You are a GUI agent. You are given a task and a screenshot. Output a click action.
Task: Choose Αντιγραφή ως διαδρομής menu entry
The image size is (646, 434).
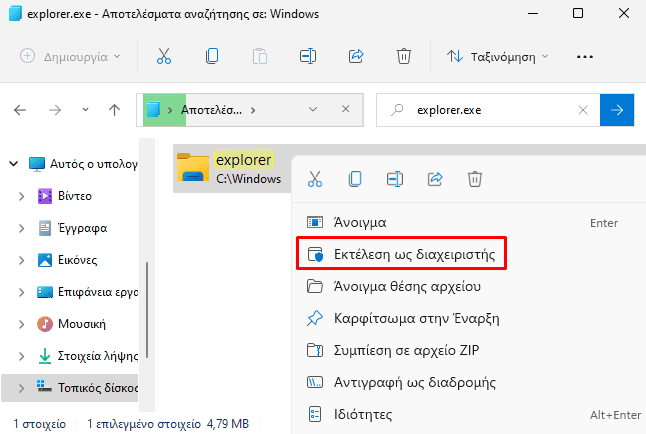click(466, 382)
